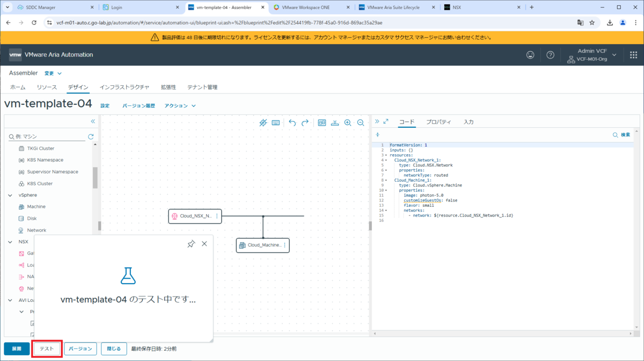Open the feedback smiley icon
This screenshot has width=644, height=361.
530,55
